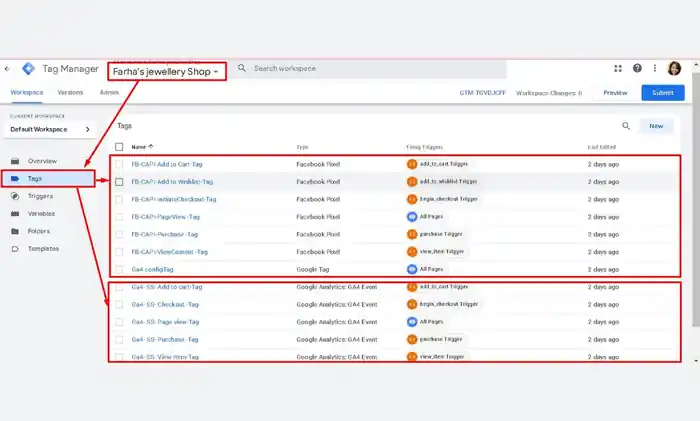
Task: Click the Overview sidebar icon
Action: coord(15,161)
